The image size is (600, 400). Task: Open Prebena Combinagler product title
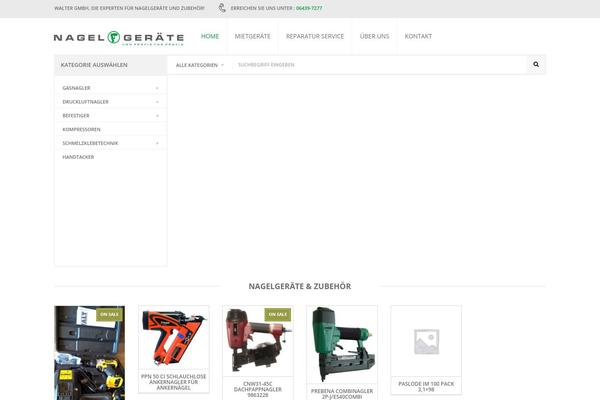[x=342, y=394]
